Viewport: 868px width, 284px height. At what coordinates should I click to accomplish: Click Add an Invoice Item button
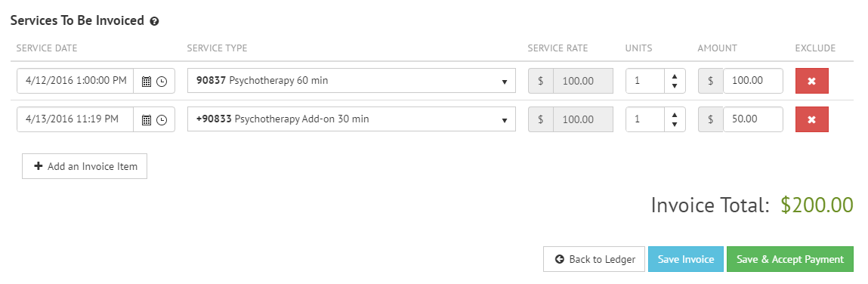(x=85, y=166)
